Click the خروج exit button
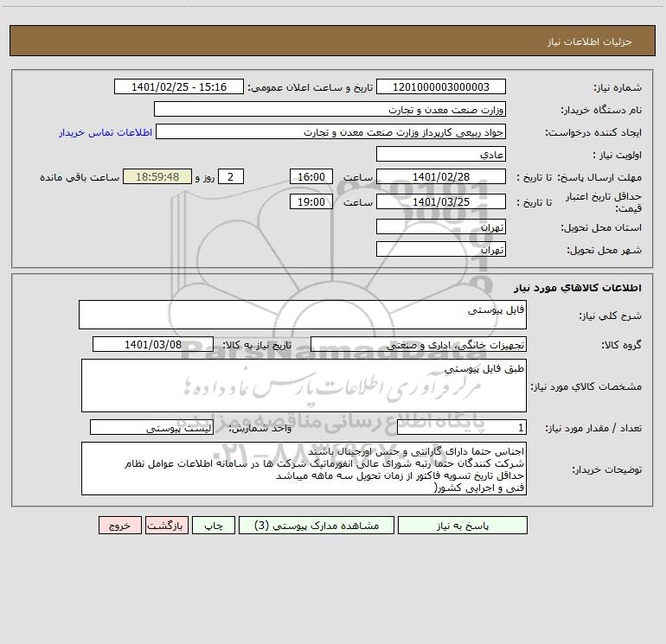Viewport: 666px width, 644px height. [119, 525]
